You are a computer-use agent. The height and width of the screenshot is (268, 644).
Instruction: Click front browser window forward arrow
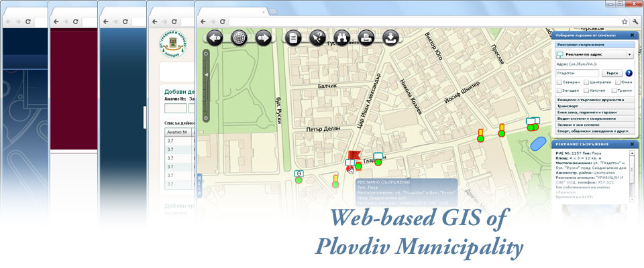pyautogui.click(x=213, y=21)
